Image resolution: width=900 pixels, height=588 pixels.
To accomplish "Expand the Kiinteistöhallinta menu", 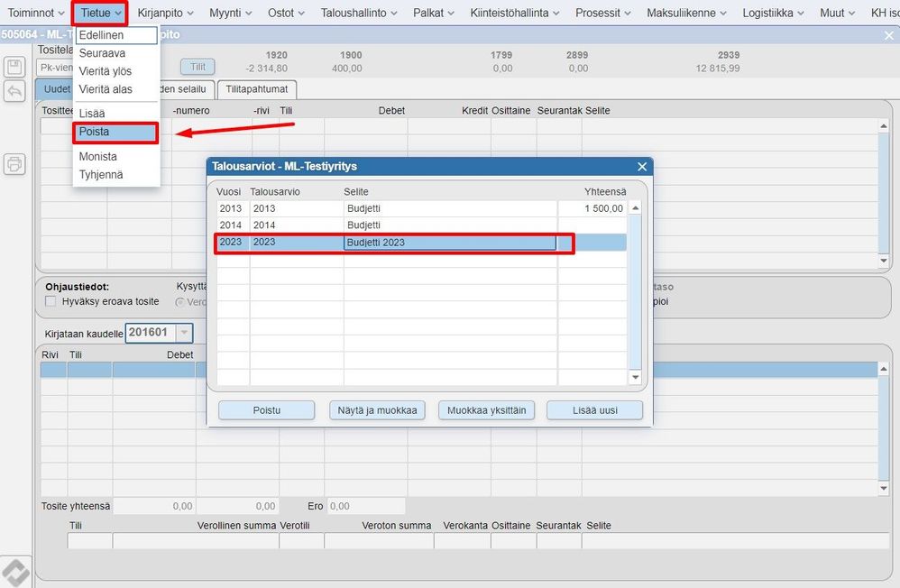I will coord(514,13).
